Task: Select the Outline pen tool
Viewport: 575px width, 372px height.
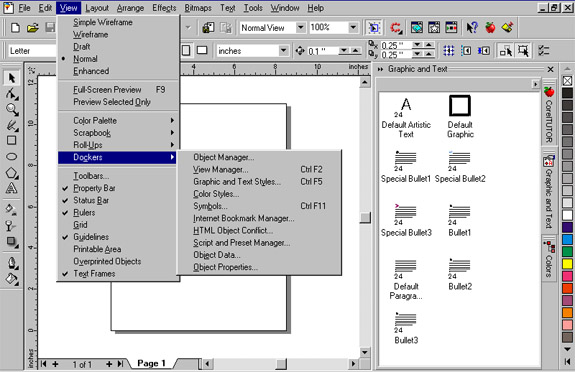Action: pos(11,263)
